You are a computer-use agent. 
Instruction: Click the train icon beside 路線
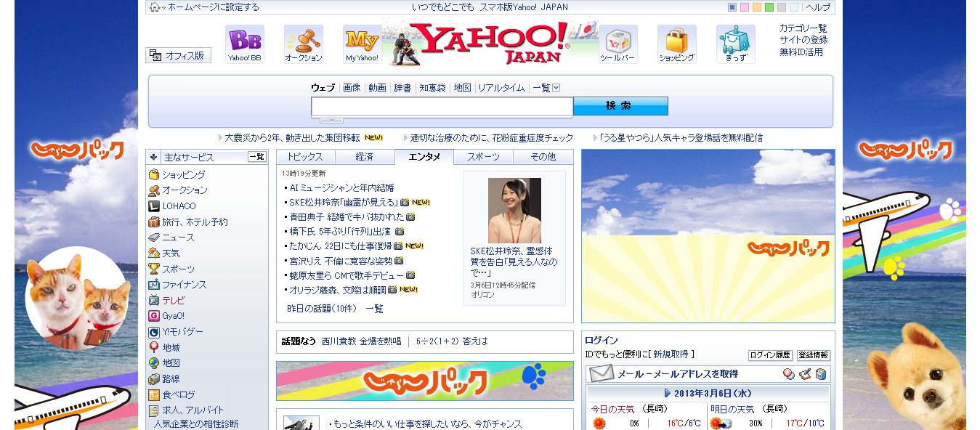point(154,378)
